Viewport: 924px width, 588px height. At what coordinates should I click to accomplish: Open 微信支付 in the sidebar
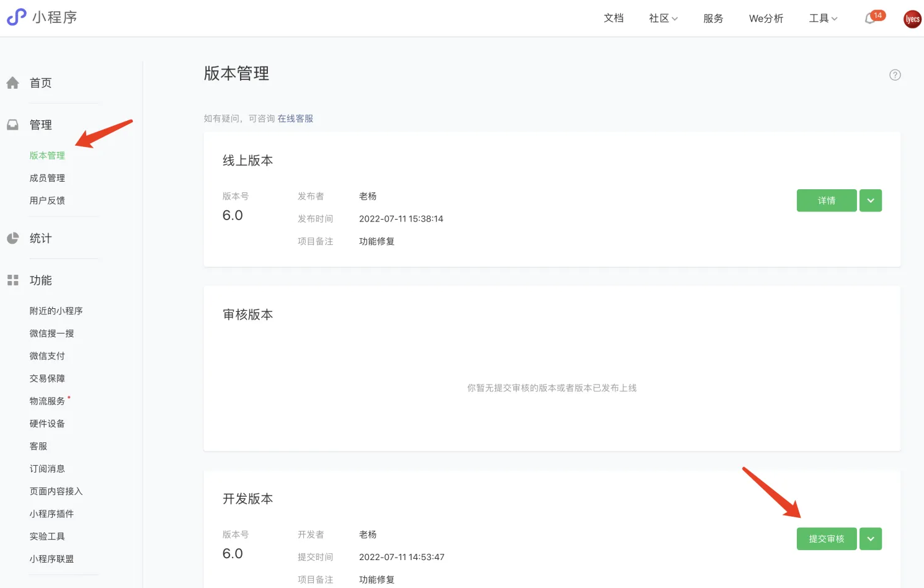[47, 356]
